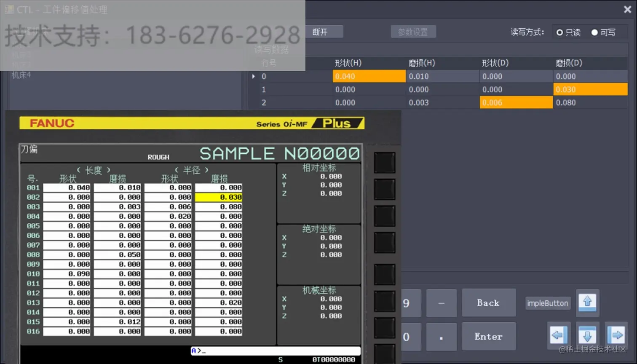Screen dimensions: 637x364
Task: Click the right arrow key icon
Action: 617,336
